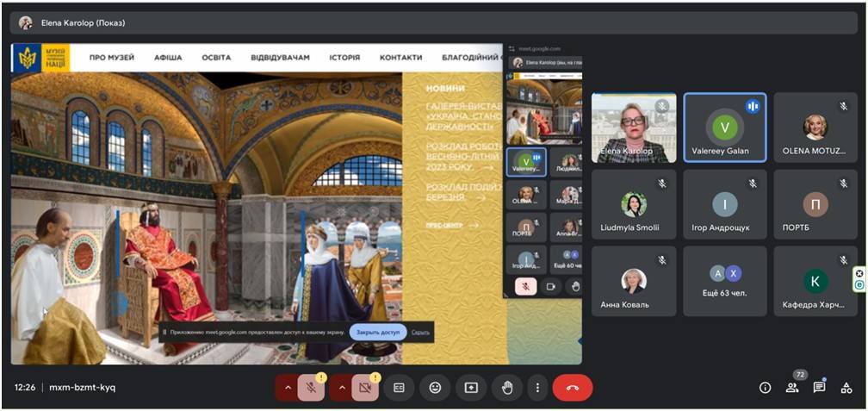Show the participants list icon
This screenshot has height=411, width=868.
tap(791, 388)
